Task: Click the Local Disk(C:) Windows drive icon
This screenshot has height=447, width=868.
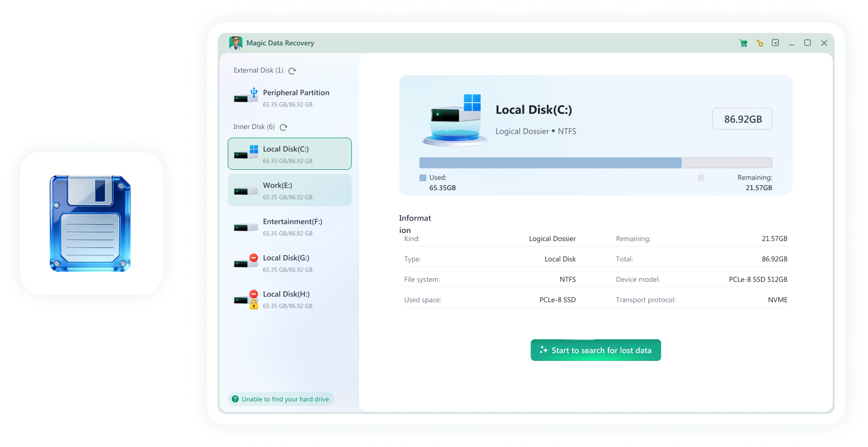Action: coord(246,152)
